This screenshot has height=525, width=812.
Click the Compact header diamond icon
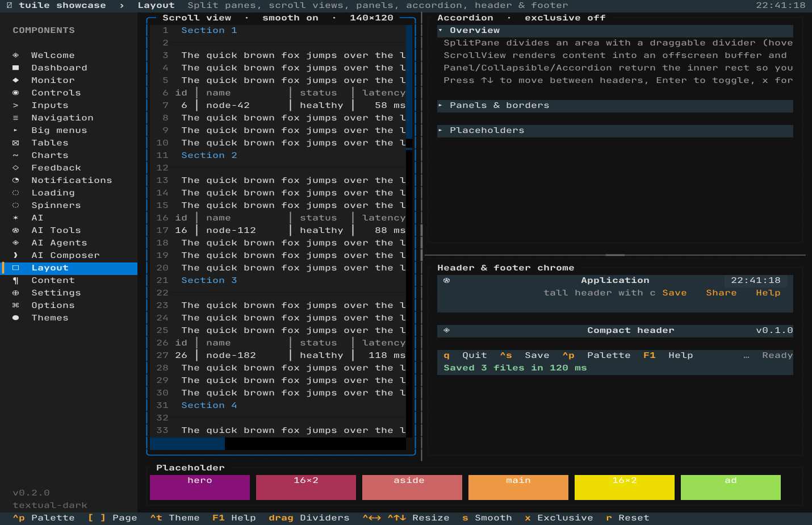447,330
